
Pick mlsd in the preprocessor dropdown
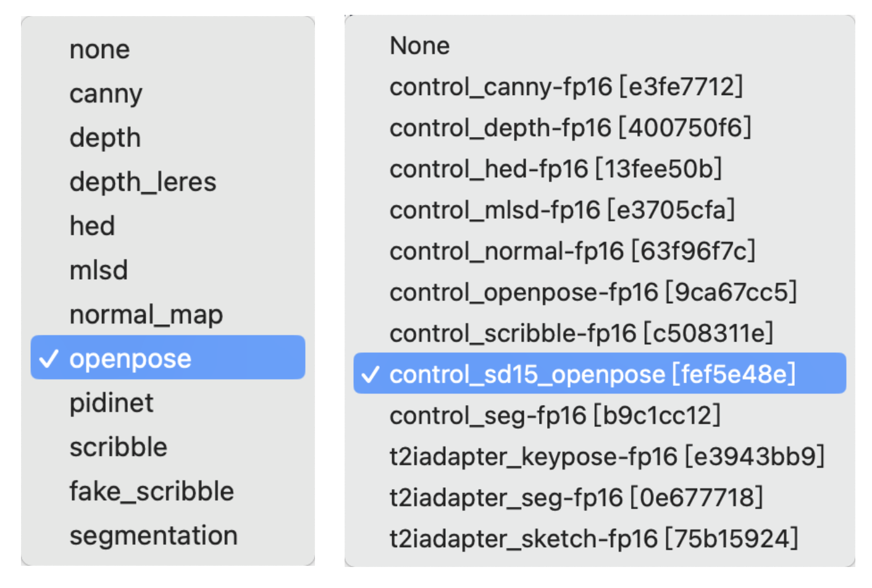tap(99, 269)
